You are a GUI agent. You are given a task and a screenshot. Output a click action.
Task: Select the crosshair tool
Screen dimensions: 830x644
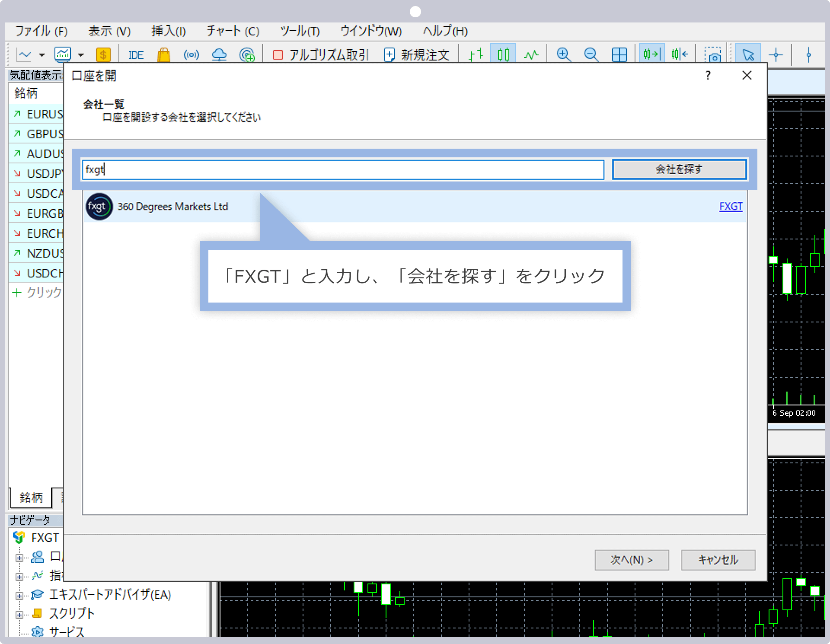pos(776,55)
